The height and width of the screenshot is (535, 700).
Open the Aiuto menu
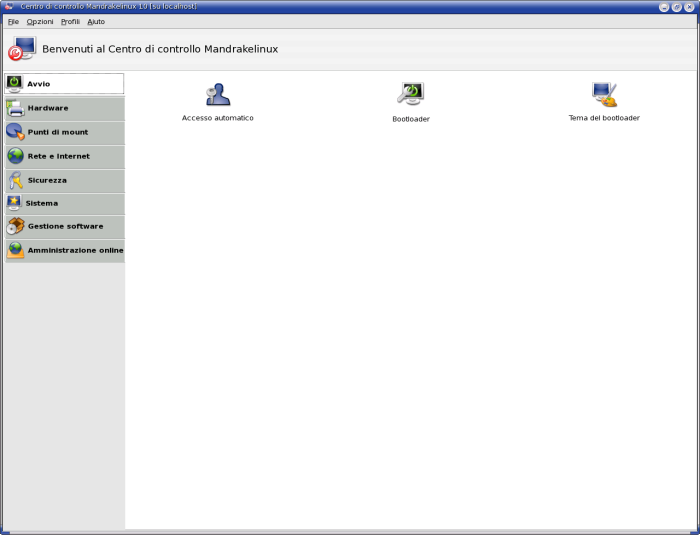click(x=96, y=21)
